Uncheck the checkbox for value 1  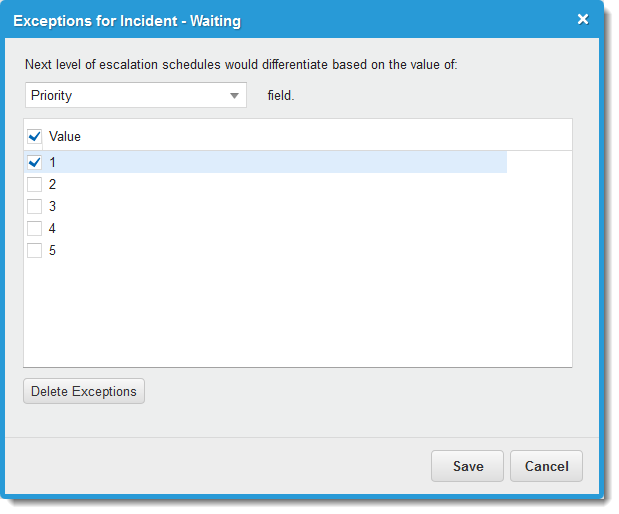pos(35,162)
